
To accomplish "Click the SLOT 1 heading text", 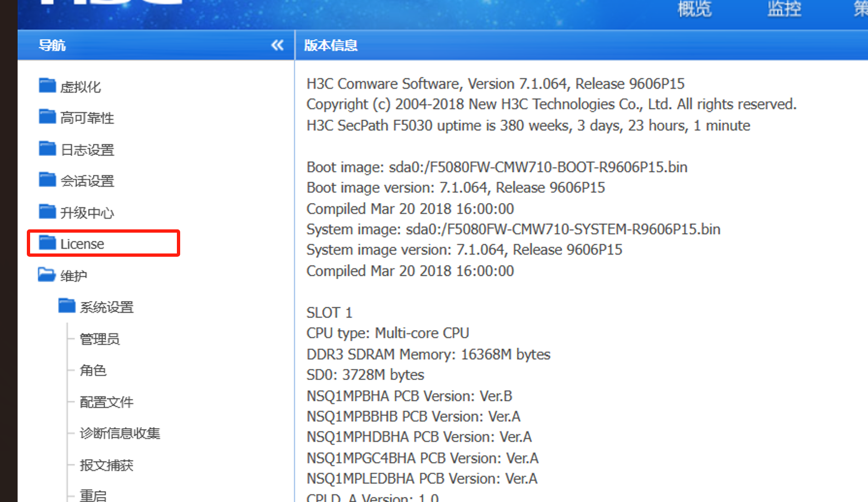I will click(x=330, y=313).
